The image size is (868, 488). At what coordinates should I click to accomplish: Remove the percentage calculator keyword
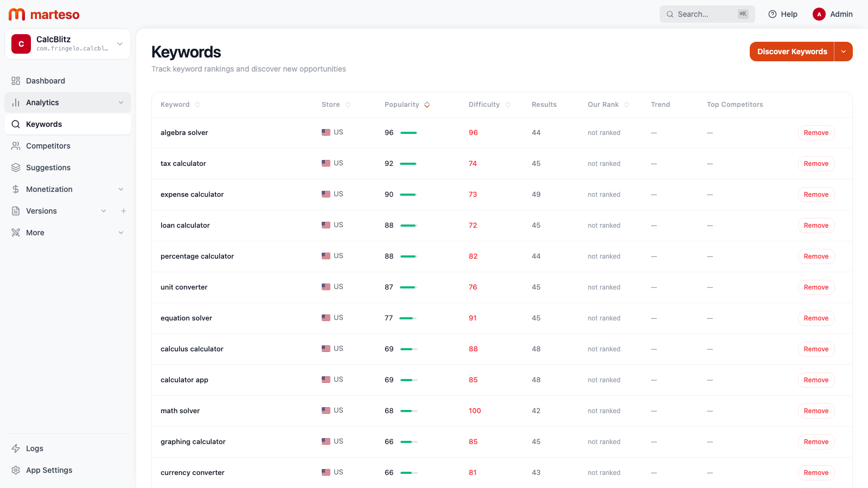(x=816, y=256)
